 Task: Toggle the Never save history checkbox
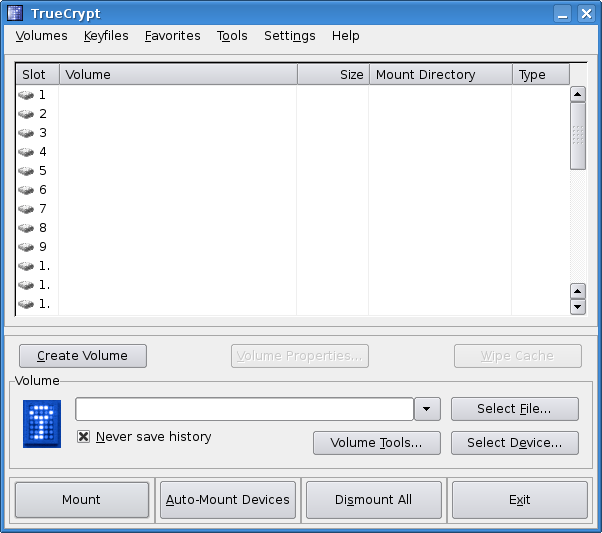click(84, 437)
